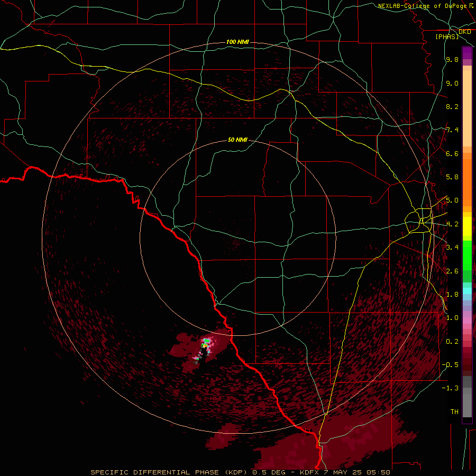Click the TH label on the scale
The height and width of the screenshot is (476, 476).
(x=454, y=412)
